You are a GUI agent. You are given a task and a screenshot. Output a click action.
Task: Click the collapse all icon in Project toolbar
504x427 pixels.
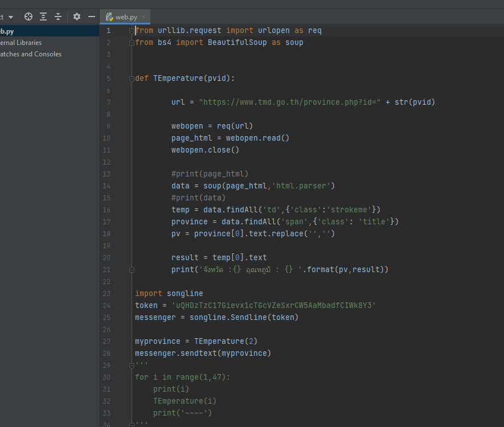click(58, 17)
